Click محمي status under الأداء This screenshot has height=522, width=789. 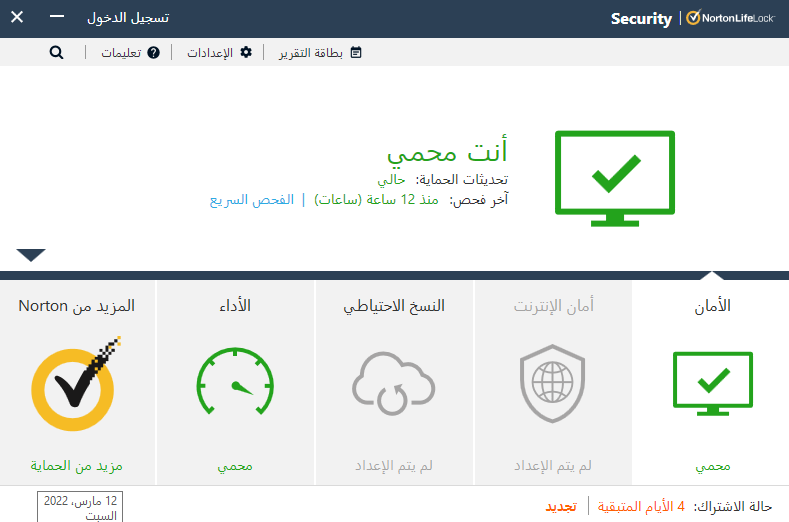[x=235, y=466]
